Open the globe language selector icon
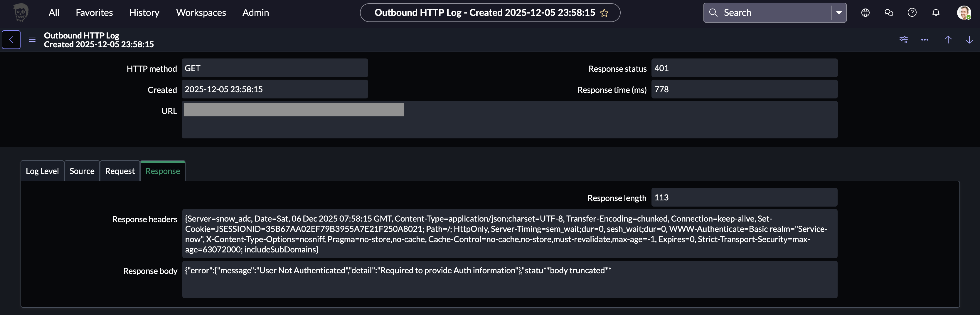The image size is (980, 315). click(x=866, y=13)
